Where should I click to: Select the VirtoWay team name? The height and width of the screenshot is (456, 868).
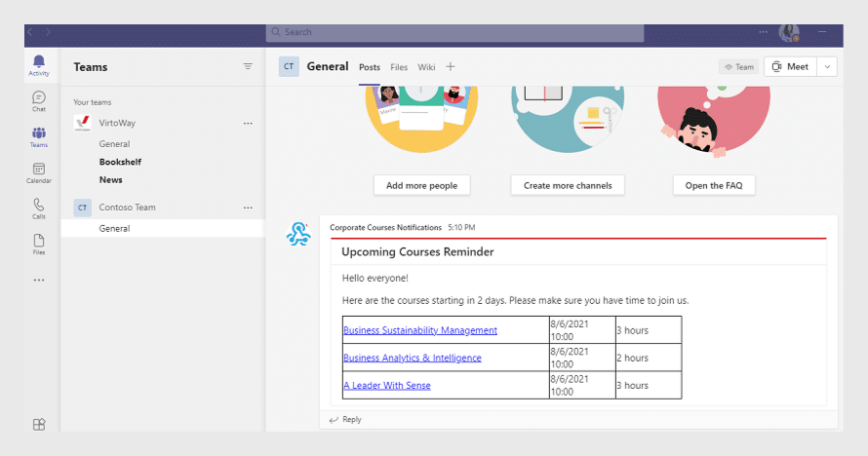(x=117, y=123)
